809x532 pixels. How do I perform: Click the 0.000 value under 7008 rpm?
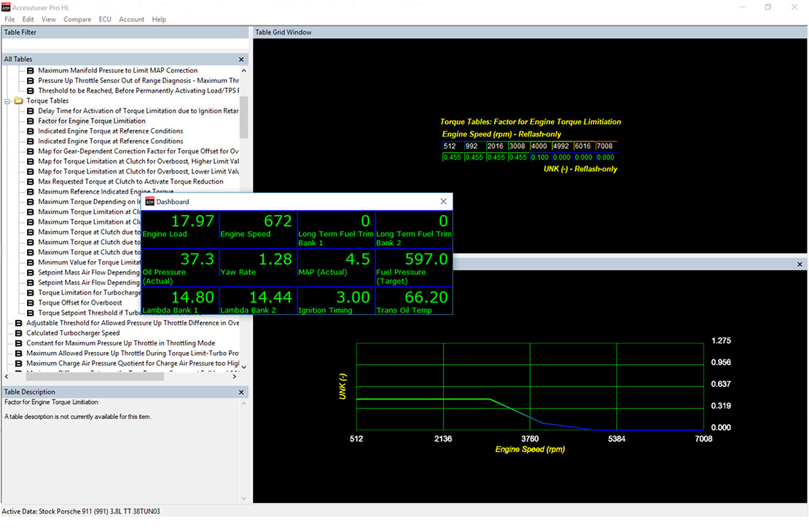[x=606, y=157]
